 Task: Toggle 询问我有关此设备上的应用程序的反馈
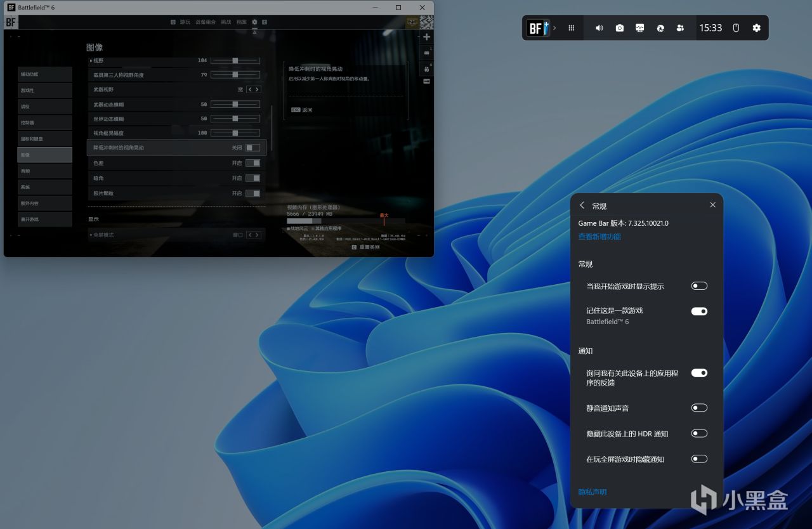point(699,373)
